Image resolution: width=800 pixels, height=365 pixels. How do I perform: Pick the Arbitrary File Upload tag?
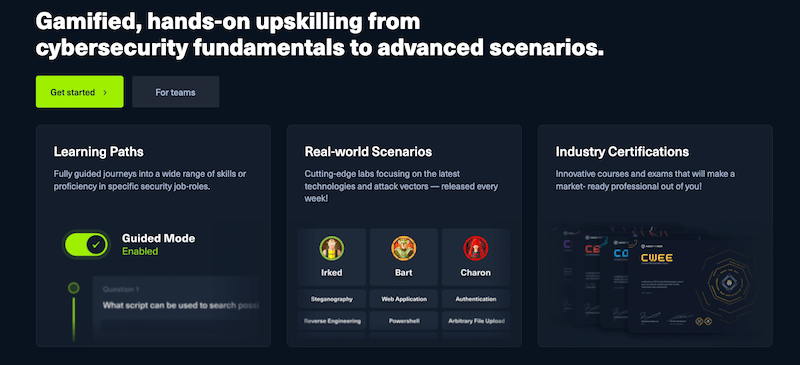click(x=476, y=321)
